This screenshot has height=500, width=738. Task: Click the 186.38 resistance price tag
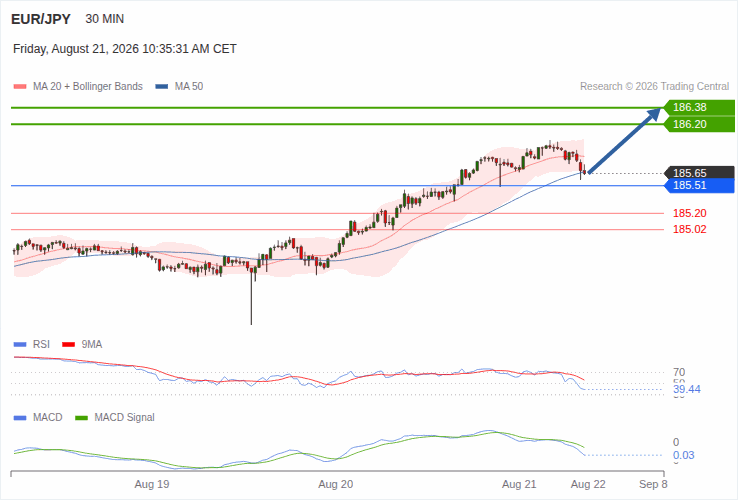tap(699, 107)
